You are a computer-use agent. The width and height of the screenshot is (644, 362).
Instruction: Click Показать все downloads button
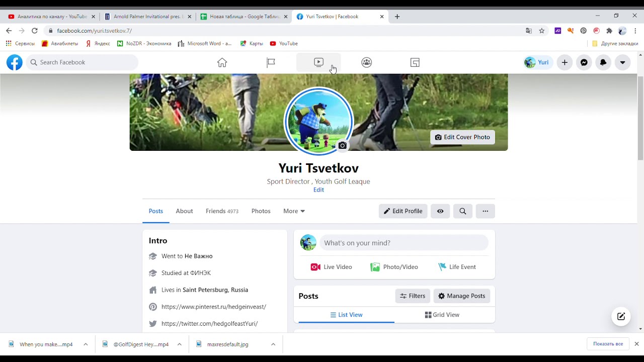(608, 344)
